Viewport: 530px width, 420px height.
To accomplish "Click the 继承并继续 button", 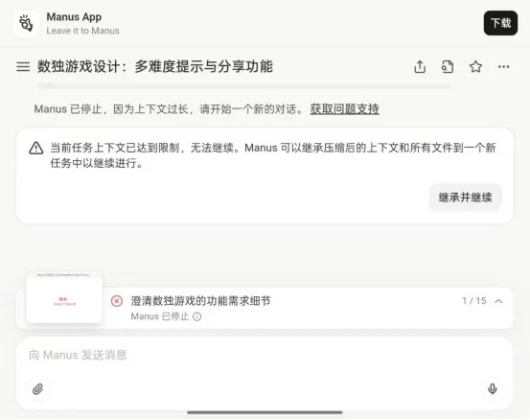I will pyautogui.click(x=466, y=198).
